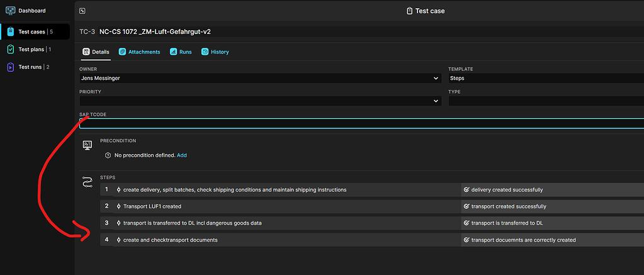Go to Dashboard in sidebar

coord(31,11)
